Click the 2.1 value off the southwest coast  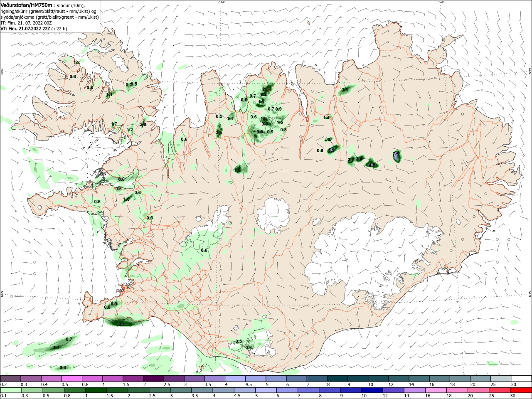[122, 324]
